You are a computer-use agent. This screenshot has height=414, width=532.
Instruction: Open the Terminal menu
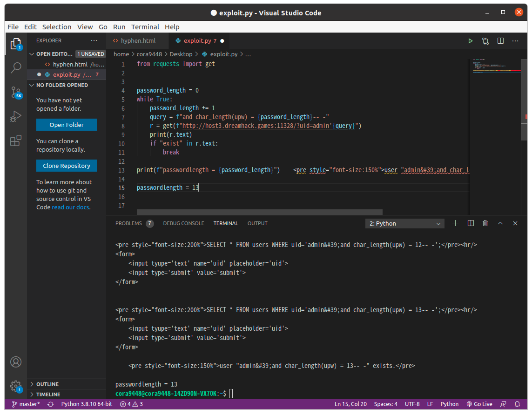[145, 27]
